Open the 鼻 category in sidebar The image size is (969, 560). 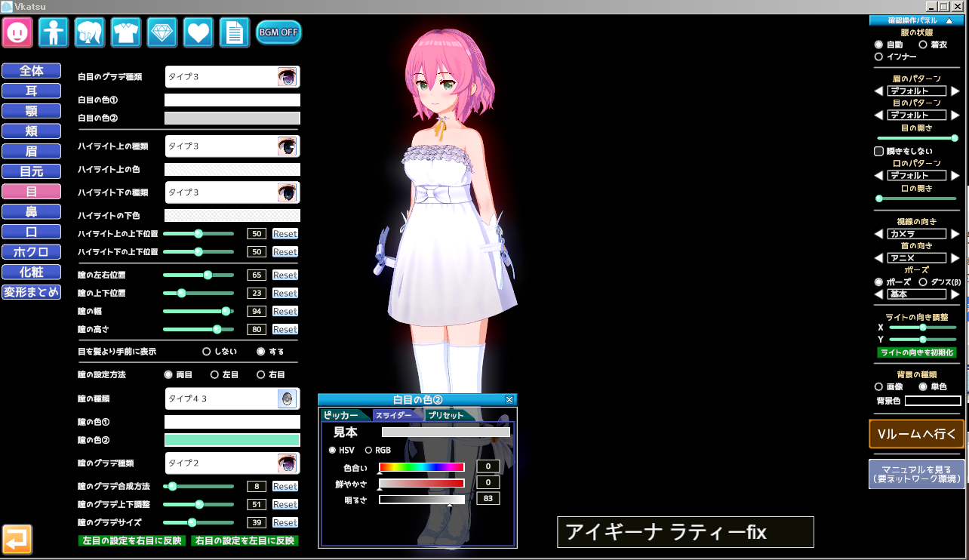tap(31, 211)
